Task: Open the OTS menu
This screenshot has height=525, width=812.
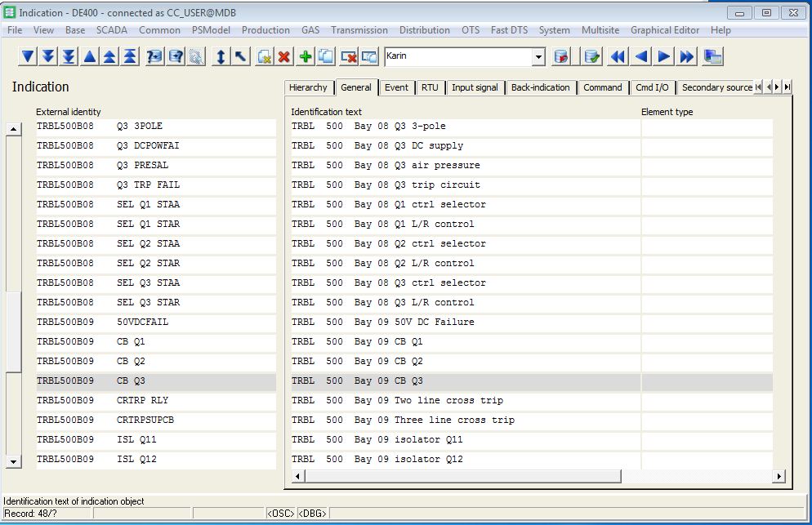Action: coord(471,30)
